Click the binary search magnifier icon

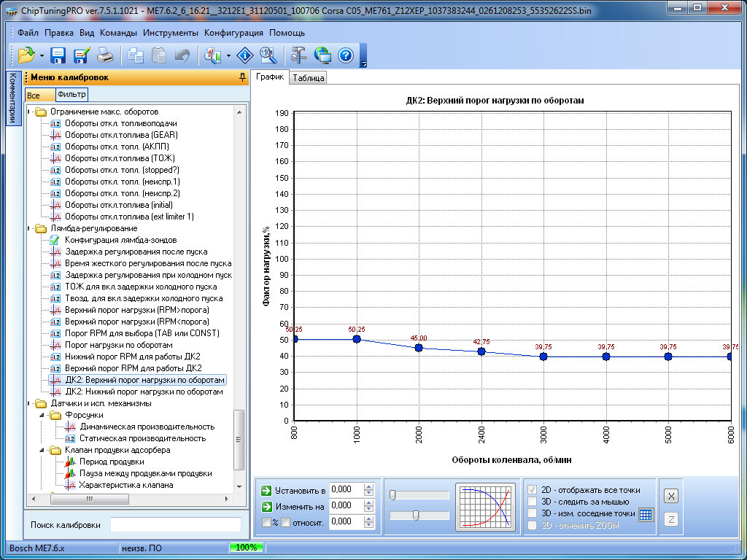(267, 55)
